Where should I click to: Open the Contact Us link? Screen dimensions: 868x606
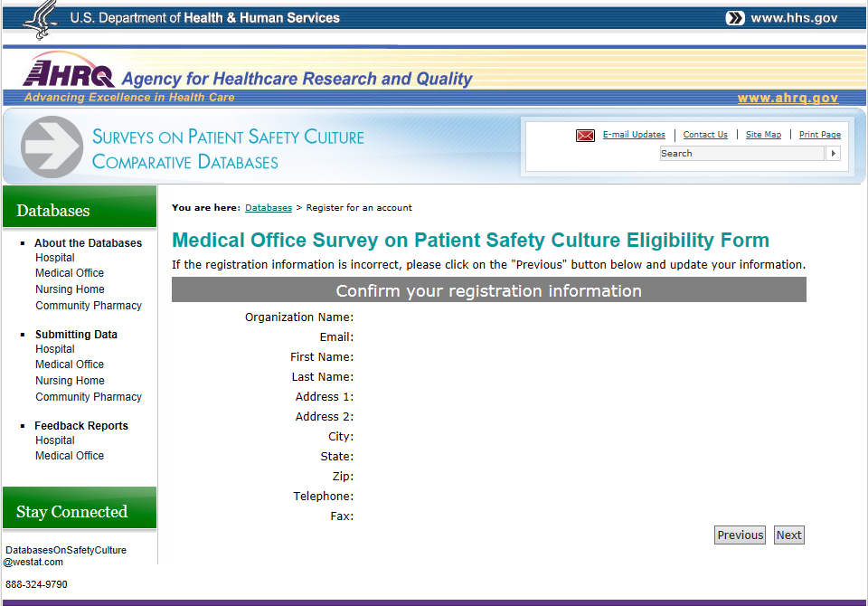[705, 135]
